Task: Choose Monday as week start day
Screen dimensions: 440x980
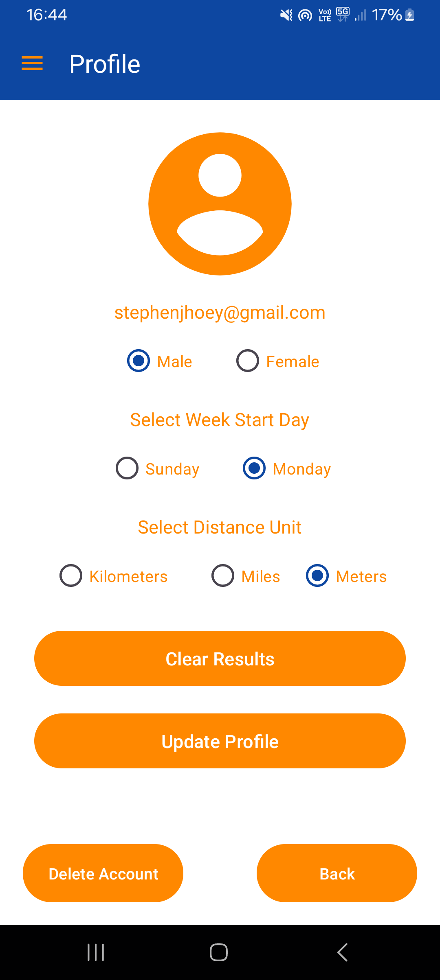Action: pos(254,468)
